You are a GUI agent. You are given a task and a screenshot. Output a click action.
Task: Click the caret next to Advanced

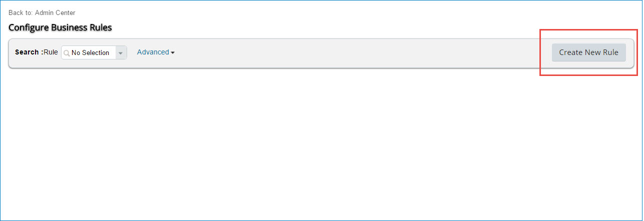pyautogui.click(x=173, y=52)
